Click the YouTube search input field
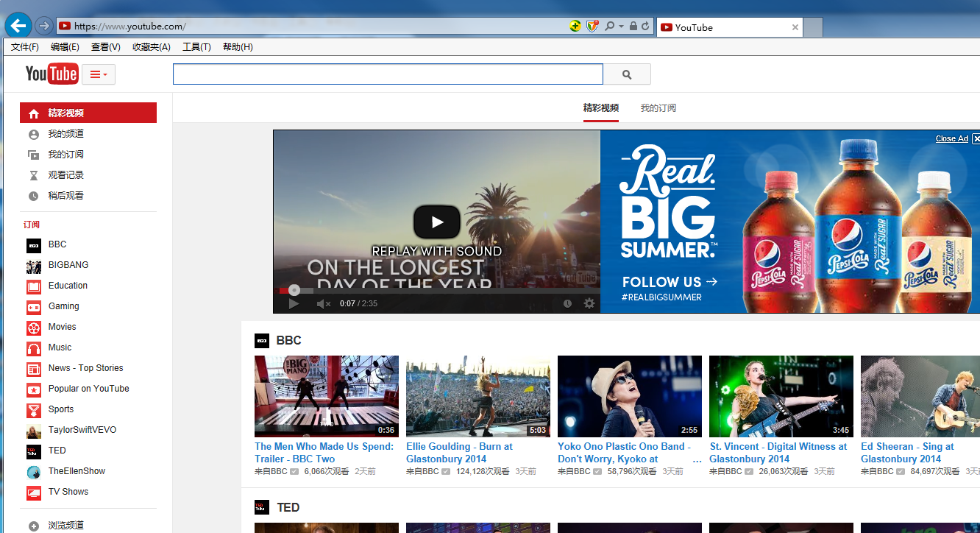The height and width of the screenshot is (533, 980). (x=388, y=74)
